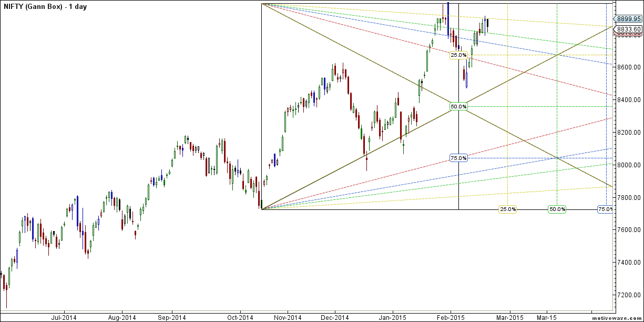Click the 8833.60 price label
The width and height of the screenshot is (644, 322).
(629, 29)
